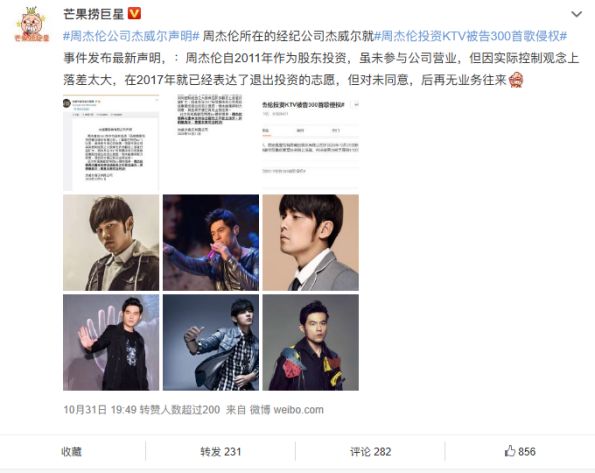Viewport: 595px width, 473px height.
Task: Open hashtag #周杰伦公司杰威尔声明#
Action: click(x=131, y=36)
